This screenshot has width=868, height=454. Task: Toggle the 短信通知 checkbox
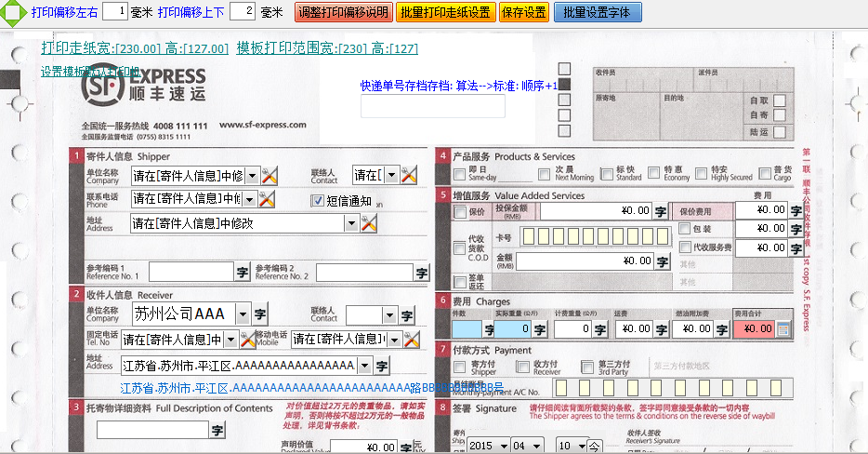click(317, 200)
